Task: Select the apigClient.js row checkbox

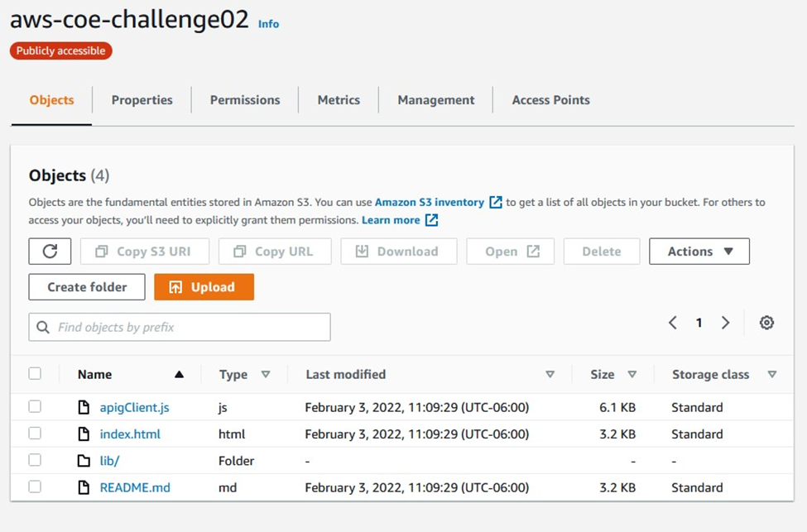Action: point(35,407)
